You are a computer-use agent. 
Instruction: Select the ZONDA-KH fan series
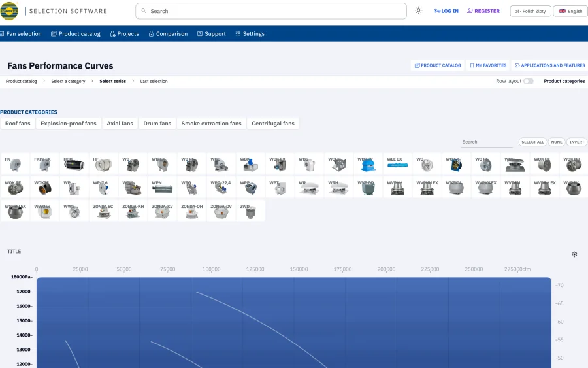pos(133,211)
